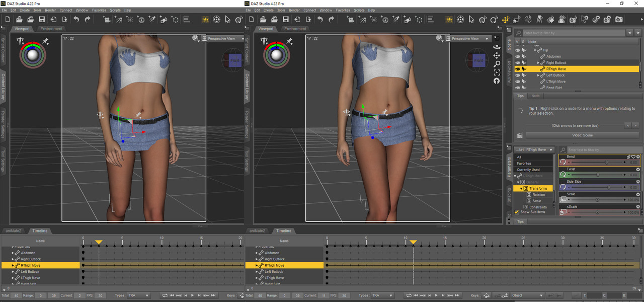The width and height of the screenshot is (644, 302).
Task: Toggle selectability arrow for the Right Buttock node
Action: click(524, 63)
